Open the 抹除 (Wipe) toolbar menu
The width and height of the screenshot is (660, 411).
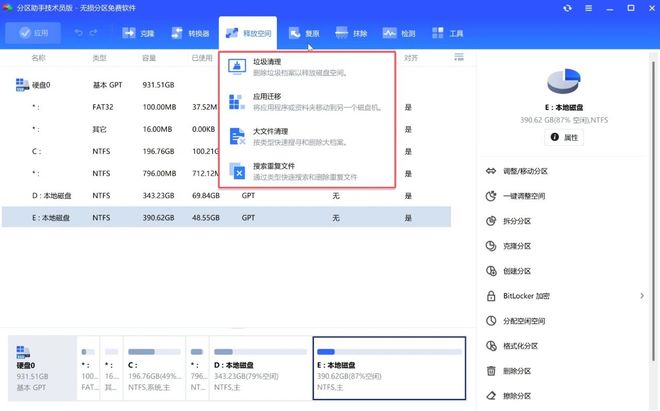pyautogui.click(x=351, y=33)
